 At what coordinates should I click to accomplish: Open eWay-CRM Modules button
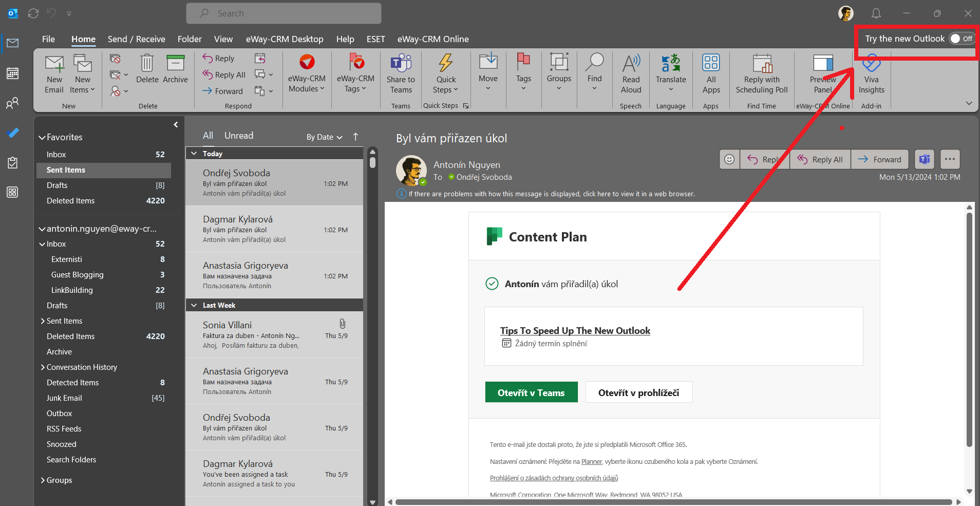[307, 73]
